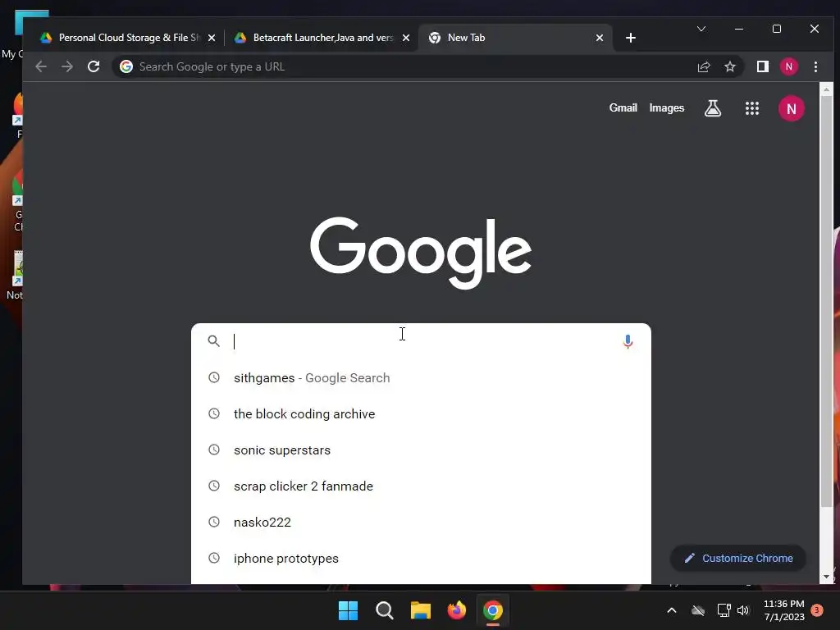This screenshot has height=630, width=840.
Task: Open the network tray icon
Action: [x=724, y=610]
